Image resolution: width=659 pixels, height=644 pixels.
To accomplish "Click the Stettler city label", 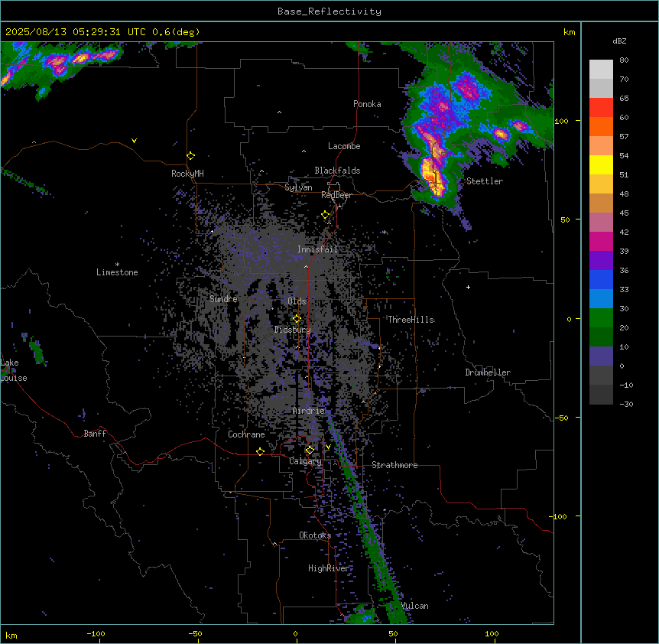I will coord(485,181).
